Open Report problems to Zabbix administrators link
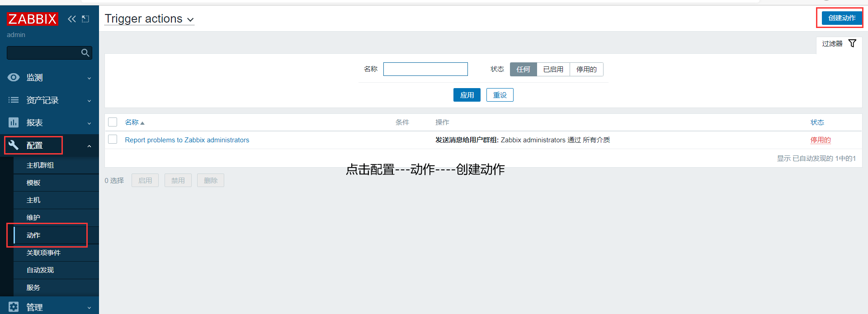The height and width of the screenshot is (314, 868). (x=187, y=140)
